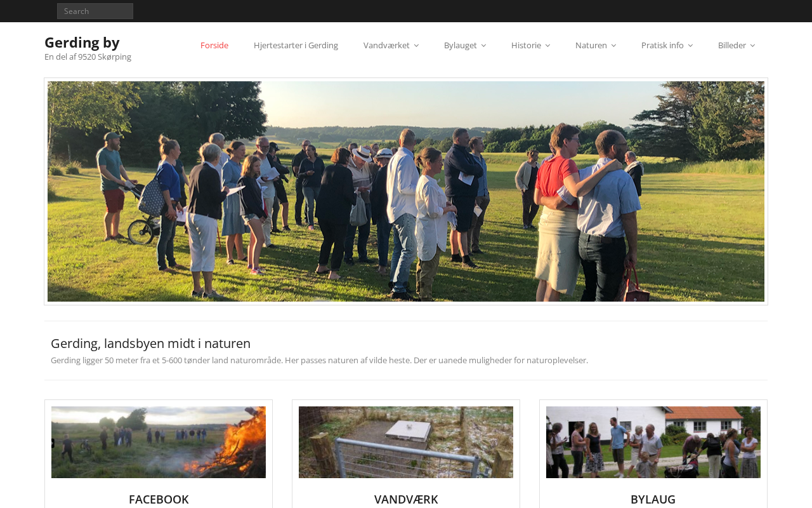Select the Billeder menu label
The height and width of the screenshot is (508, 812).
pyautogui.click(x=732, y=45)
